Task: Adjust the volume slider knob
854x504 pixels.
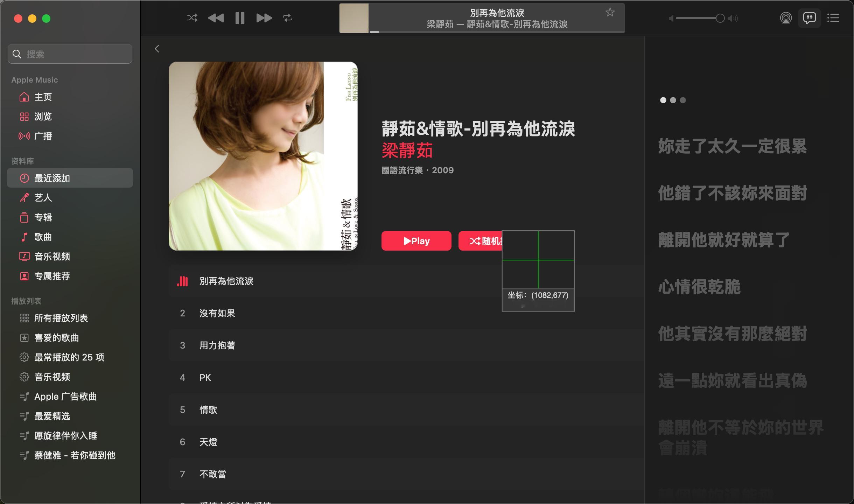Action: pyautogui.click(x=720, y=18)
